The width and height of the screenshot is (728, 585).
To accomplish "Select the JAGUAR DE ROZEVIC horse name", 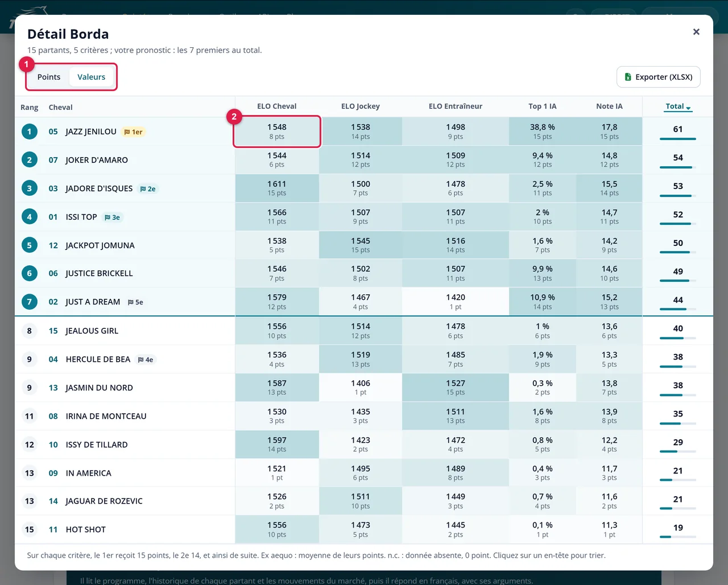I will [104, 501].
